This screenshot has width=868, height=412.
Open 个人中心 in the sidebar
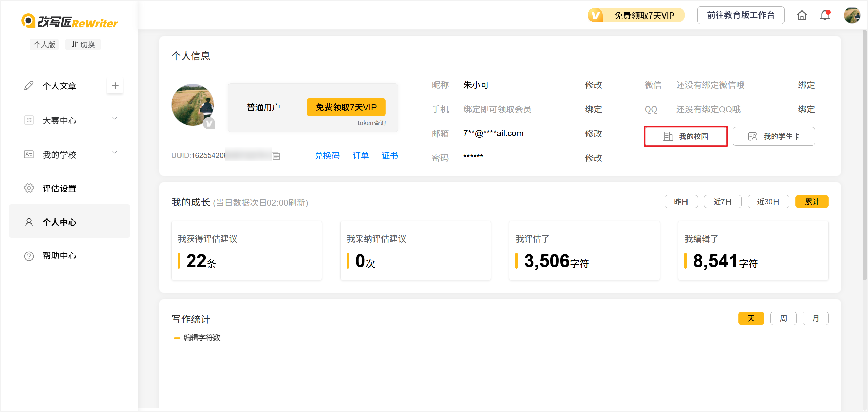(59, 222)
